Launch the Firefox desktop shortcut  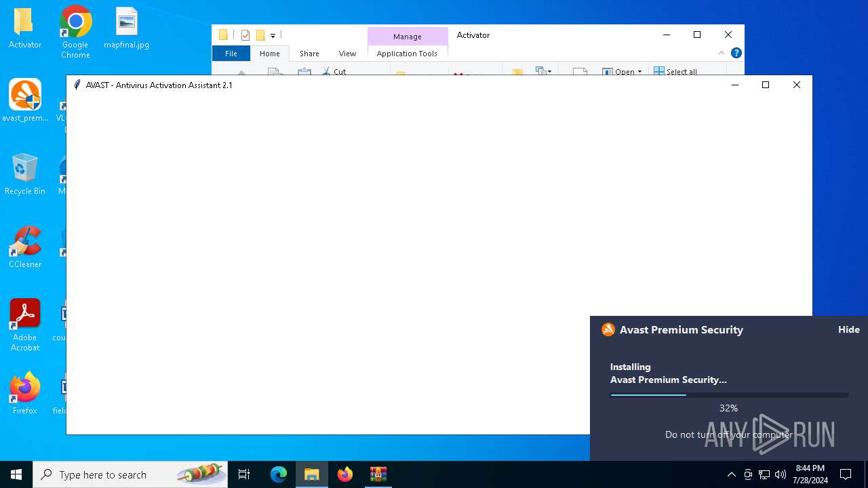25,393
